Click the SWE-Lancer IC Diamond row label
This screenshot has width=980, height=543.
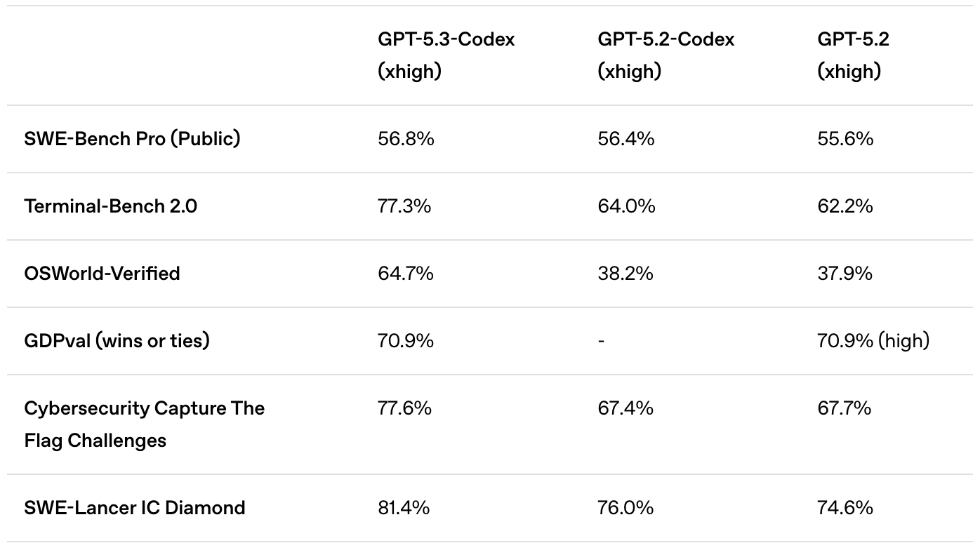pyautogui.click(x=135, y=508)
